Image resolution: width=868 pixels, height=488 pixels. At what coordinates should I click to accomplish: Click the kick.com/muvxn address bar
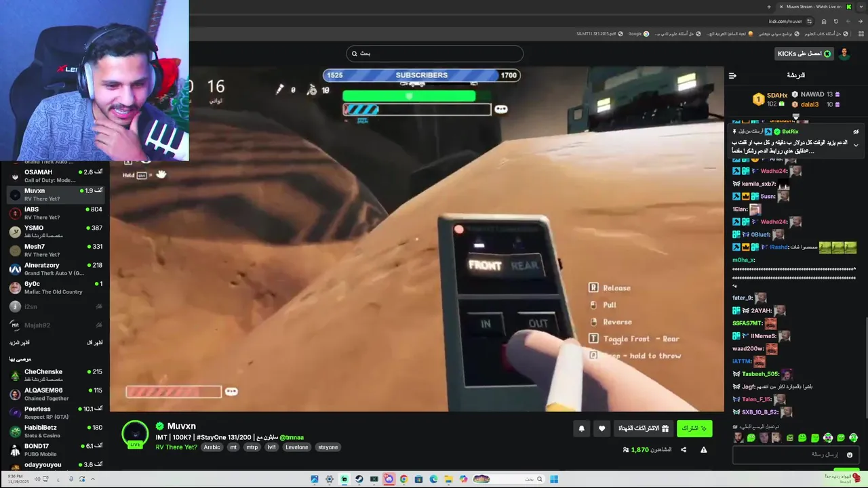coord(785,21)
